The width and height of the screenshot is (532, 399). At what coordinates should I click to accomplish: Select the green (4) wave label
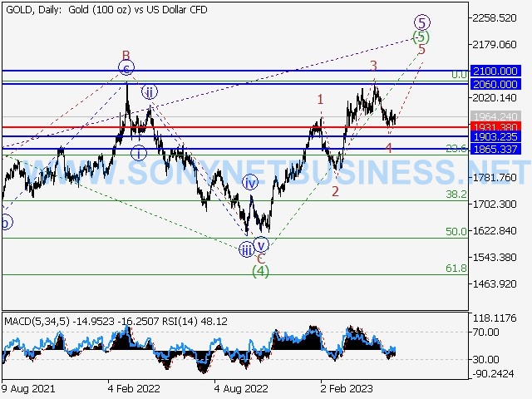(x=260, y=271)
